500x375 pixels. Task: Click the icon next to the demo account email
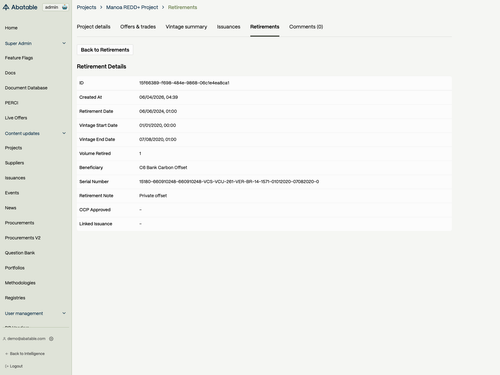(x=51, y=339)
